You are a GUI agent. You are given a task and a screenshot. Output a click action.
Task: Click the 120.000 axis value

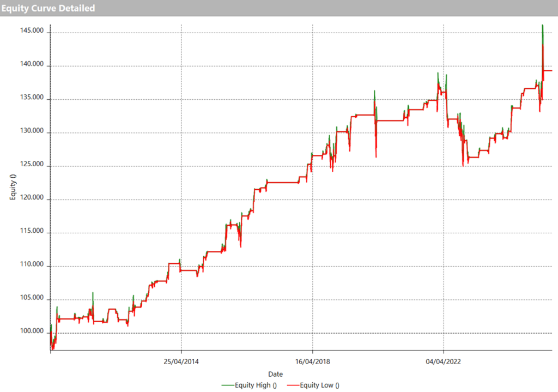(x=32, y=197)
